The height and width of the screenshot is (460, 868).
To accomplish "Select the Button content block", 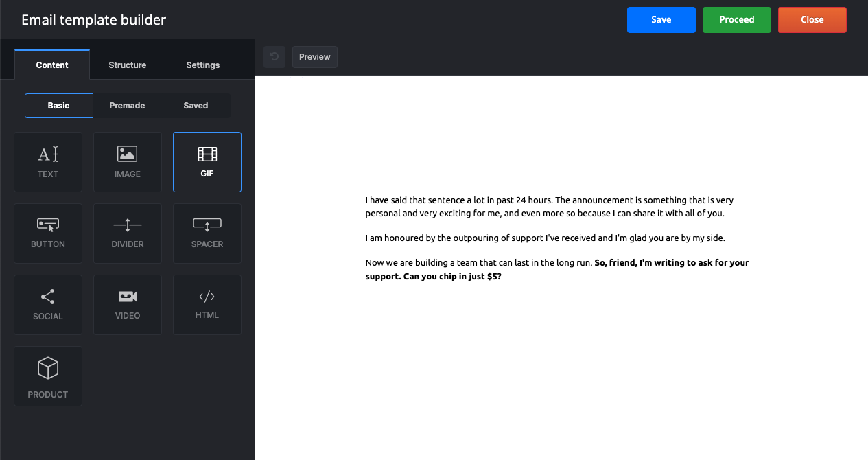I will click(x=48, y=233).
